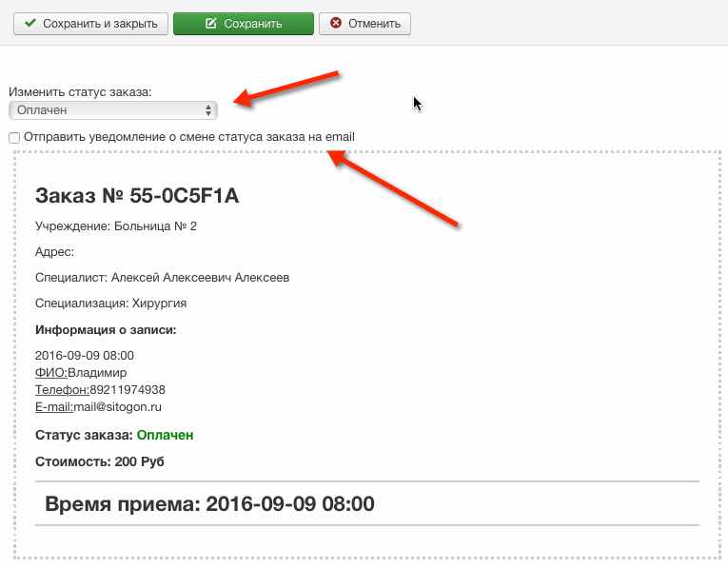Click the heading 'Заказ № 55-0C5F1A'
Viewport: 728px width, 568px height.
(137, 196)
